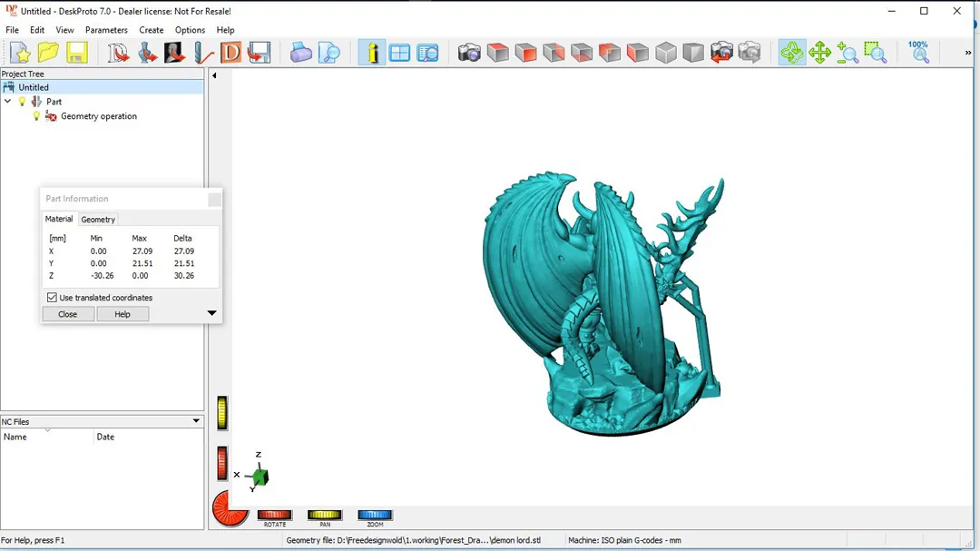Screen dimensions: 980x551
Task: Open the Help menu in the menu bar
Action: point(226,30)
